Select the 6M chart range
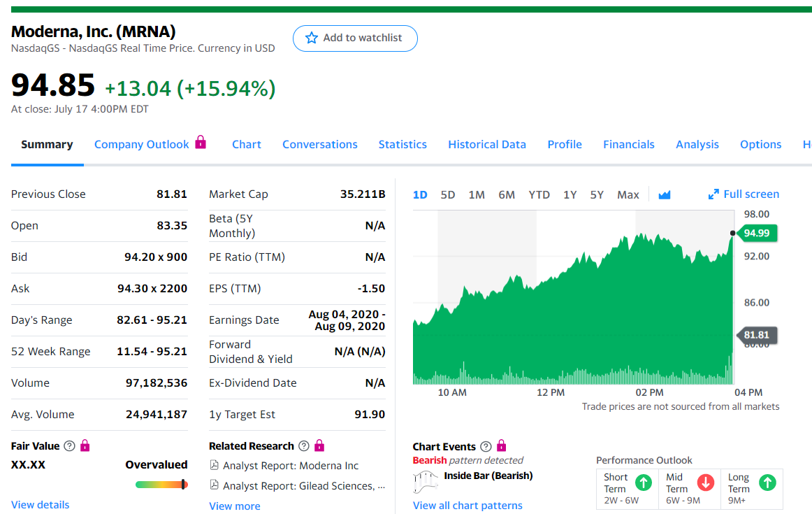Viewport: 812px width, 514px height. point(507,195)
